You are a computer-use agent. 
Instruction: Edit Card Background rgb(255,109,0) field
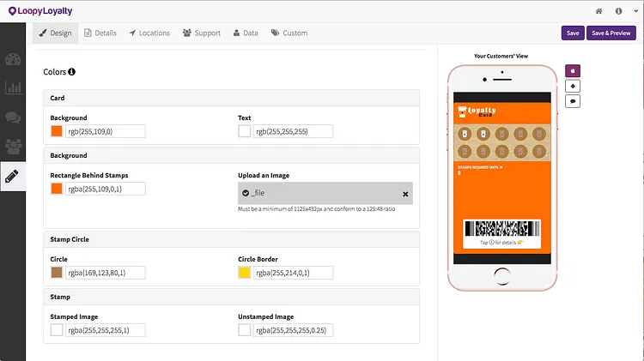click(105, 131)
